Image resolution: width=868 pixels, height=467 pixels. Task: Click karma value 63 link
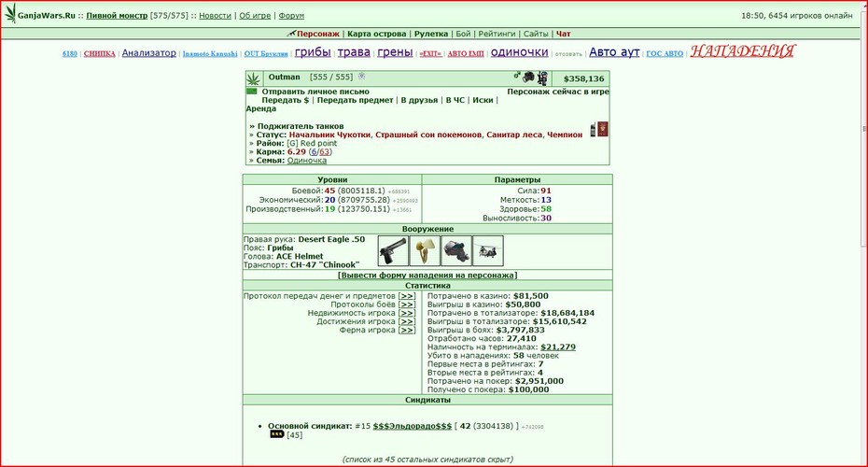click(x=325, y=152)
